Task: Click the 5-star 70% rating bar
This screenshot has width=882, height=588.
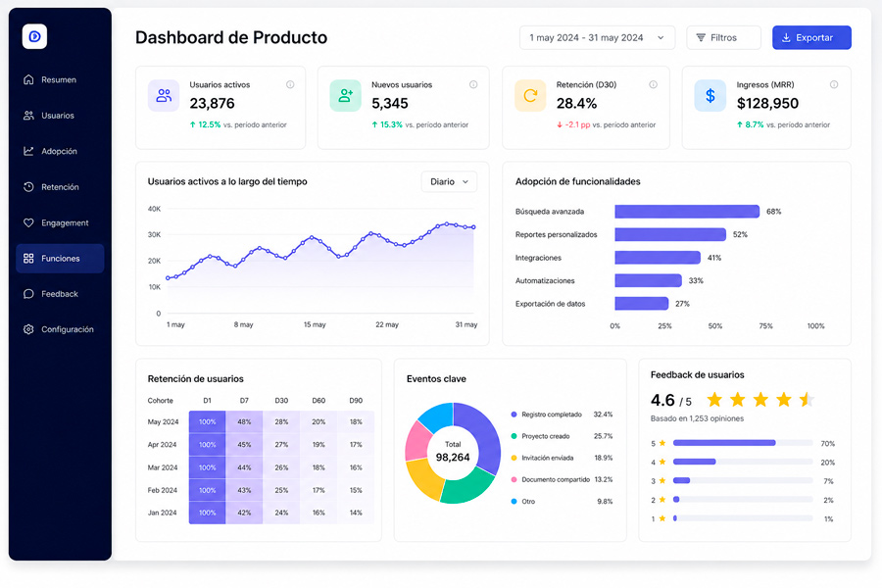Action: pos(724,443)
